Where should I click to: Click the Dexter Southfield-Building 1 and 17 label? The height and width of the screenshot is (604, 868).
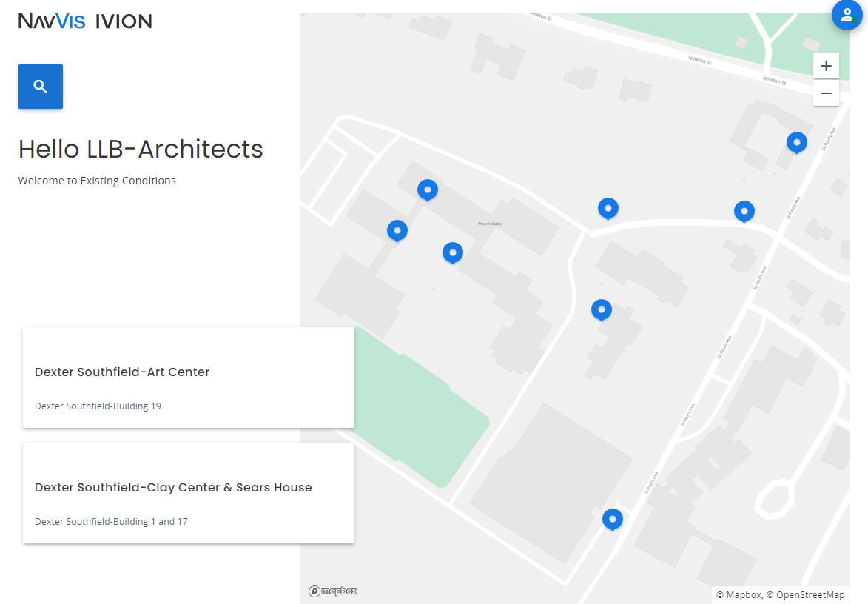click(x=111, y=521)
